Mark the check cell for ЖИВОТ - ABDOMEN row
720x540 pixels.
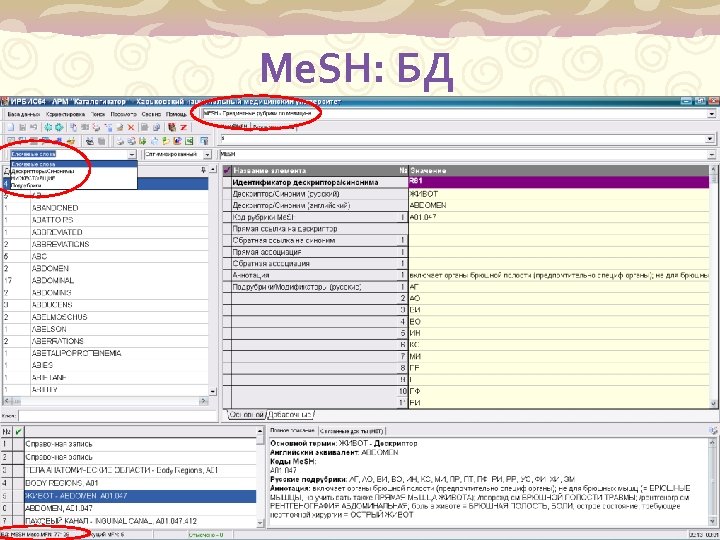tap(18, 496)
